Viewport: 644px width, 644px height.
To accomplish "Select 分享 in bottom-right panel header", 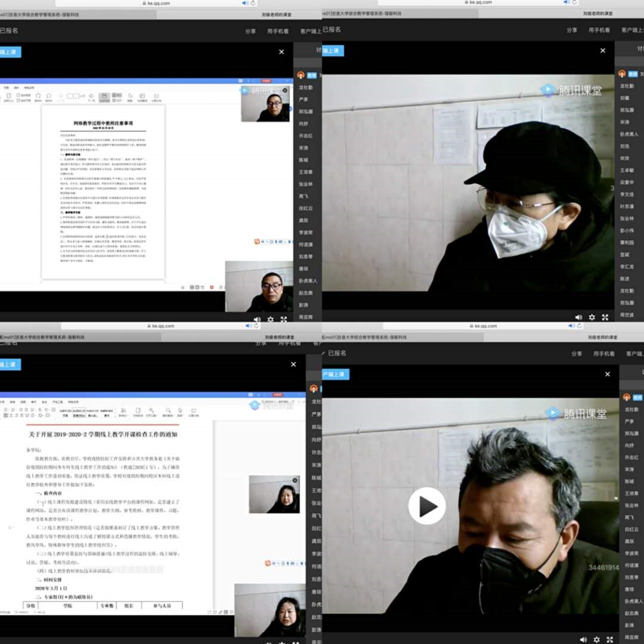I will pyautogui.click(x=577, y=354).
